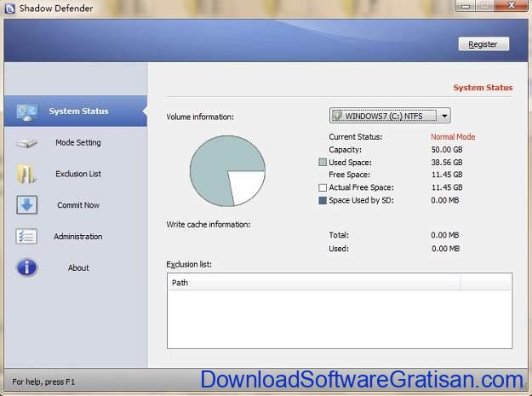The width and height of the screenshot is (532, 396).
Task: Click the Volume information label
Action: tap(200, 117)
